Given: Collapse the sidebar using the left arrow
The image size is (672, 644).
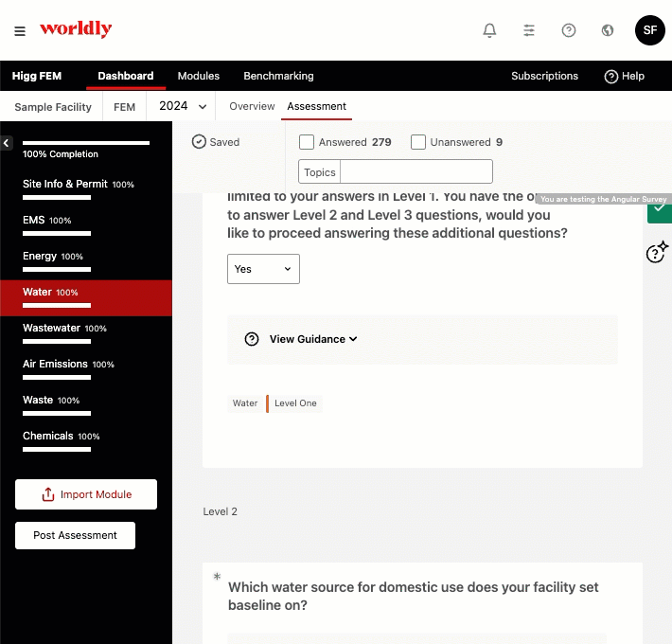Looking at the screenshot, I should coord(6,143).
